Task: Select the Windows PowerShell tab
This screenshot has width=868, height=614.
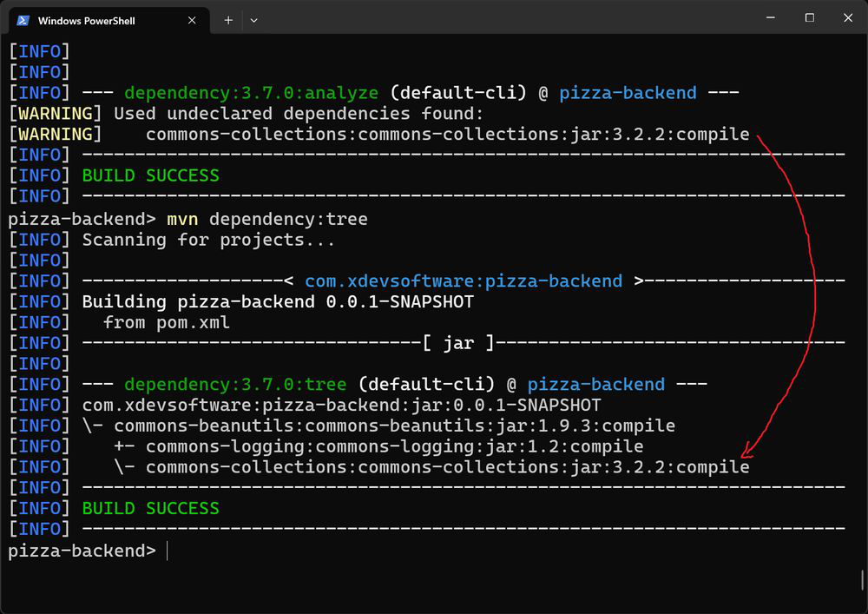Action: click(109, 21)
